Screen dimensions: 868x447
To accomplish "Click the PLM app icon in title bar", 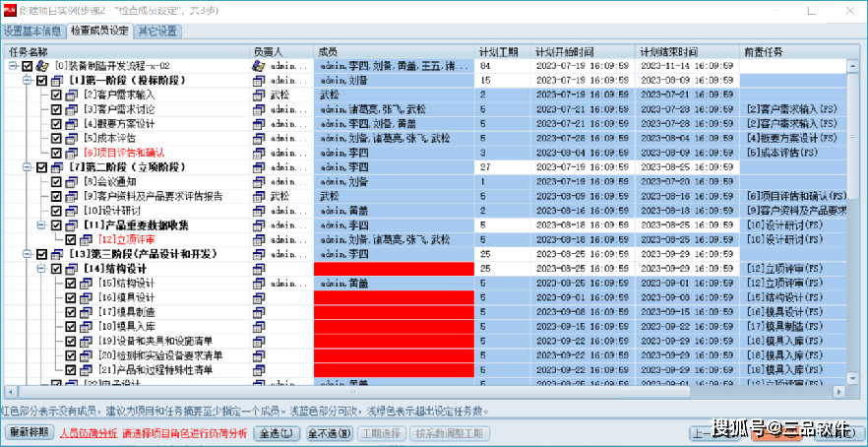I will (x=10, y=11).
